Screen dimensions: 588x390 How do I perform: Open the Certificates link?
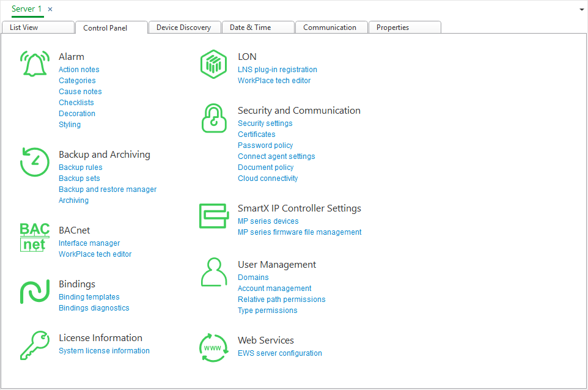pos(256,134)
